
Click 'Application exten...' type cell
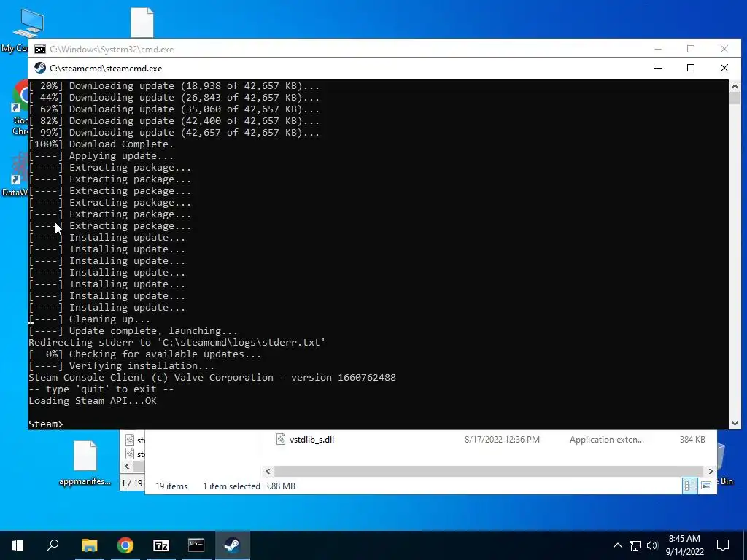click(606, 440)
